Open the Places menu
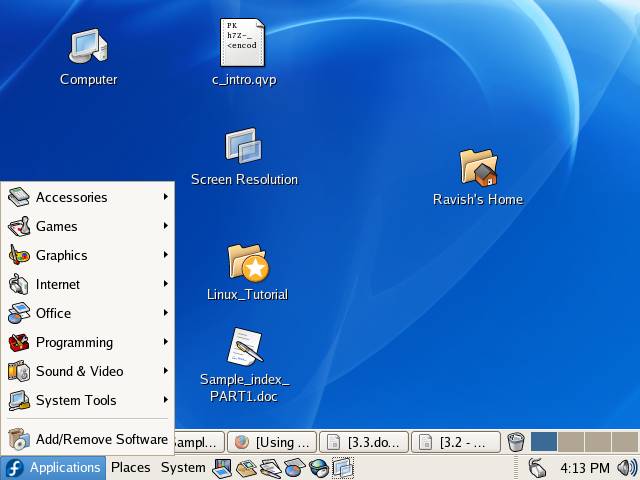The image size is (640, 480). (130, 467)
